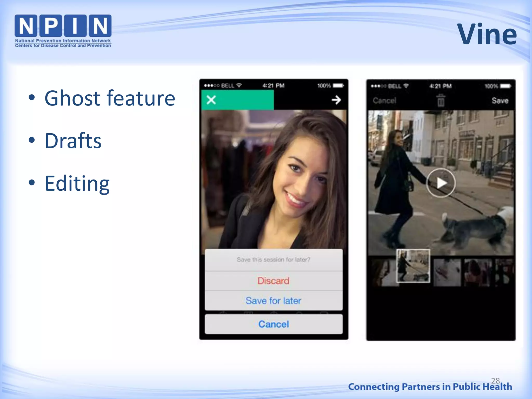Select the snowy clip thumbnail after highlighted one
Image resolution: width=532 pixels, height=399 pixels.
pyautogui.click(x=447, y=272)
